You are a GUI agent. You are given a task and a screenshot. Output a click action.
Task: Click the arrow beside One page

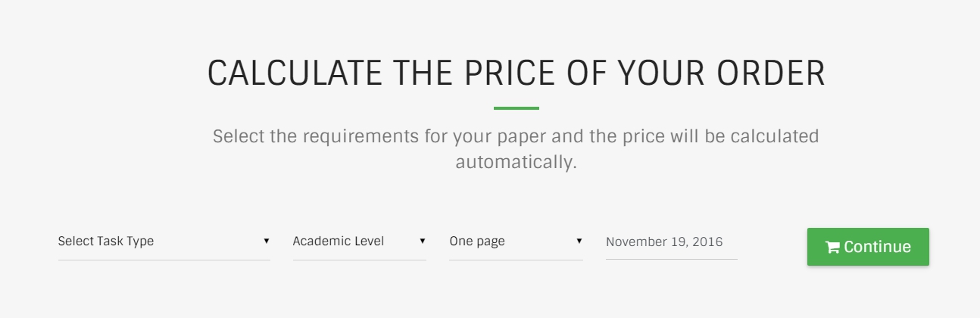pos(579,241)
